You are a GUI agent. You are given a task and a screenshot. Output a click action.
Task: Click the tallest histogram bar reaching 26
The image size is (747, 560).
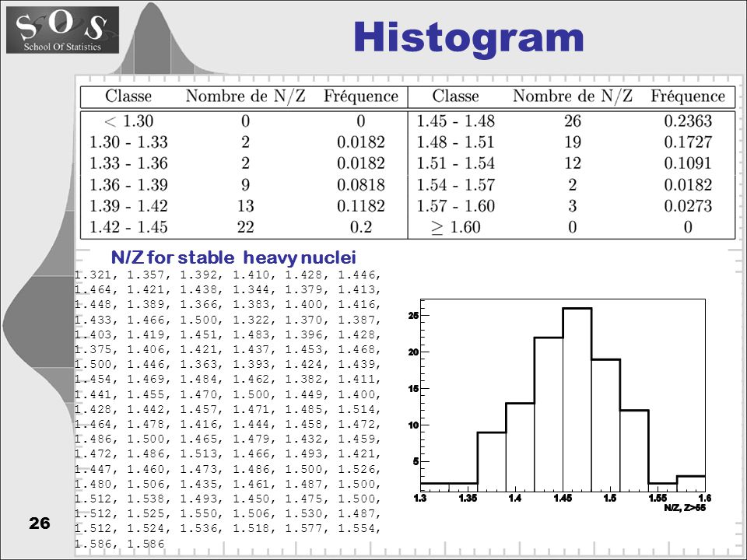[577, 400]
